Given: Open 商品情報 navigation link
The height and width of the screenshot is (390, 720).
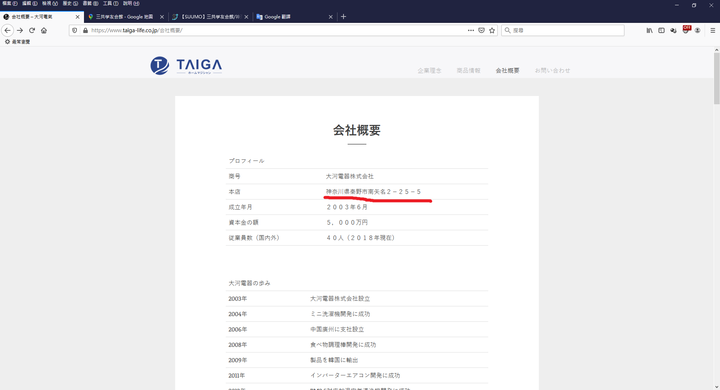Looking at the screenshot, I should (468, 71).
